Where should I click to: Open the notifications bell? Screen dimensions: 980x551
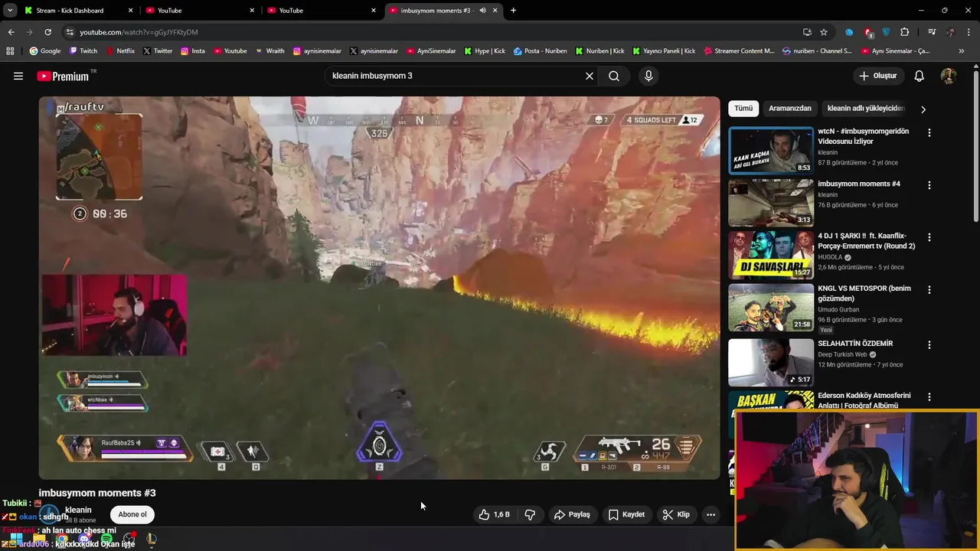point(920,76)
